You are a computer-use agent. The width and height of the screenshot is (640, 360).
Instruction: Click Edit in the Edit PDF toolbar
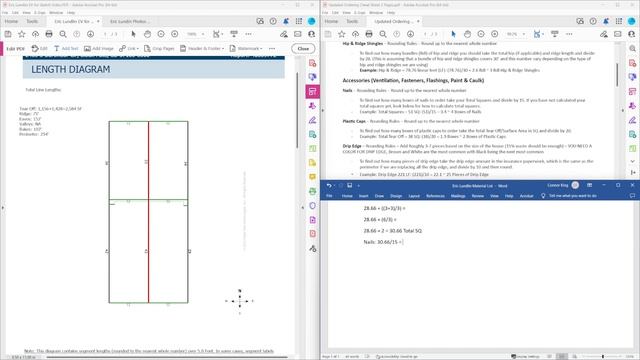point(40,49)
